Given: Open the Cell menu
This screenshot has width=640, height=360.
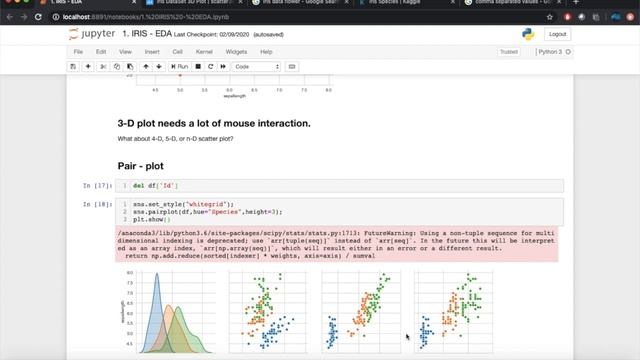Looking at the screenshot, I should click(x=177, y=52).
